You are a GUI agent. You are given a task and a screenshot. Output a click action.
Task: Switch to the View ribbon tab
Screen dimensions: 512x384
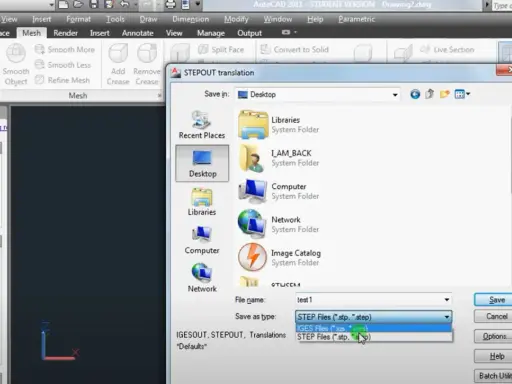pyautogui.click(x=174, y=33)
